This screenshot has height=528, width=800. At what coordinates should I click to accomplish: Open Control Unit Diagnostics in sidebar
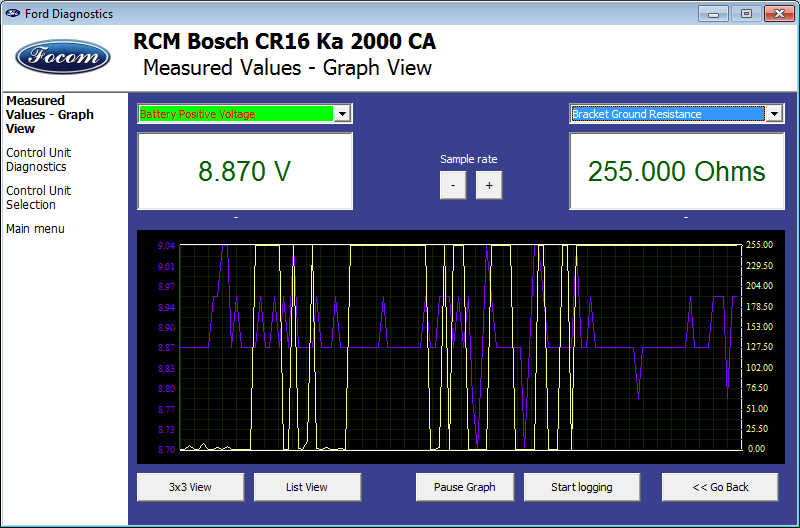[38, 160]
